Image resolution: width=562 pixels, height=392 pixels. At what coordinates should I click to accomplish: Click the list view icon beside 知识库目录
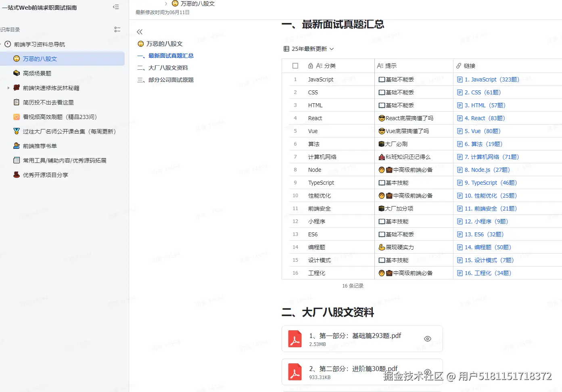point(117,29)
